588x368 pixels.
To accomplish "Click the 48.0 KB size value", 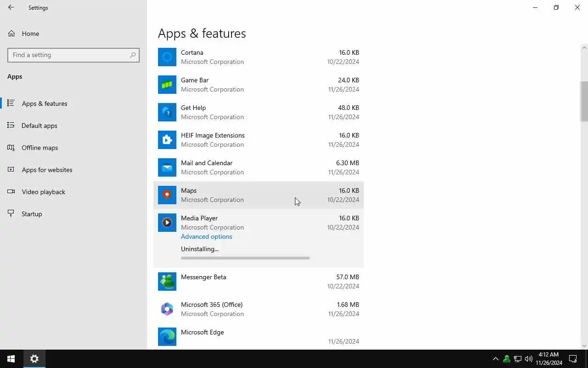I will 349,108.
